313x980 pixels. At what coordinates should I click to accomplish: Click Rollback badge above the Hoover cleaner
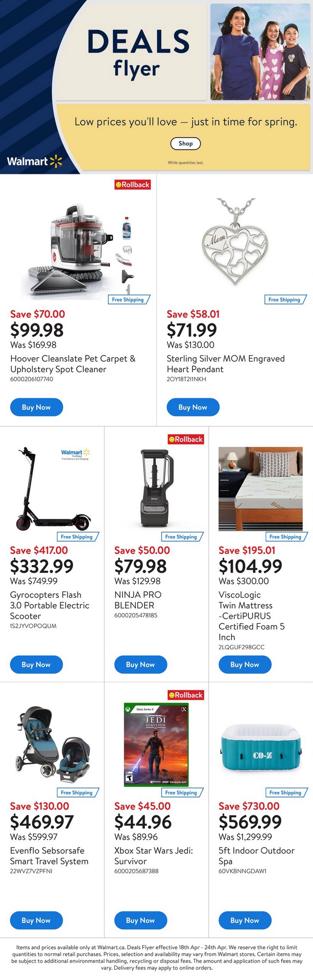tap(132, 185)
